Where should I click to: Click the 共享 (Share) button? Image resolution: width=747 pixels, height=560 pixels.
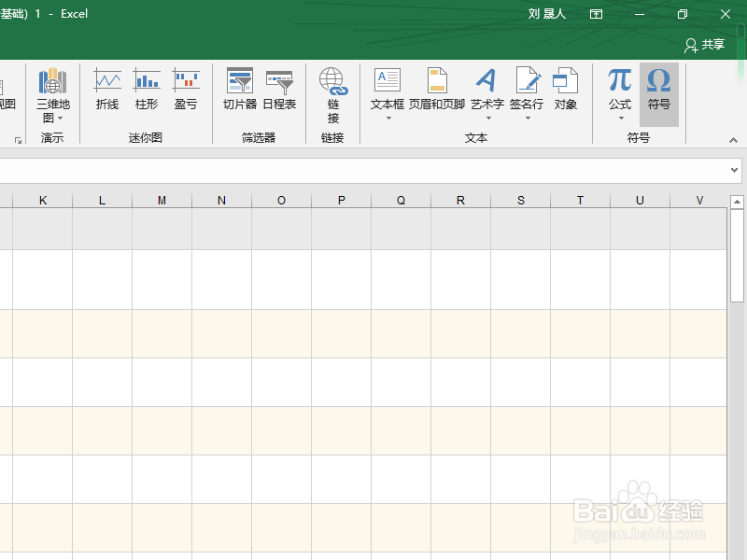coord(706,45)
